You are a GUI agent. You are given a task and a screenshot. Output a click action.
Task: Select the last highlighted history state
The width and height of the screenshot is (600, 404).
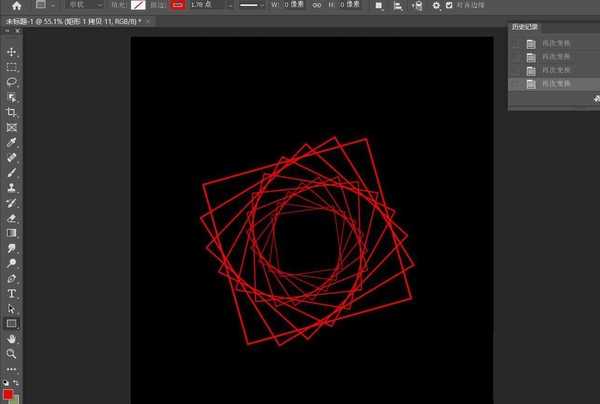pyautogui.click(x=554, y=84)
